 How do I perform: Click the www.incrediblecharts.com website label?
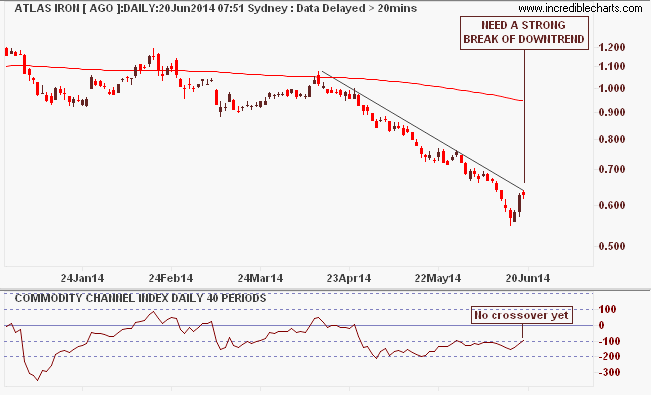tap(580, 8)
